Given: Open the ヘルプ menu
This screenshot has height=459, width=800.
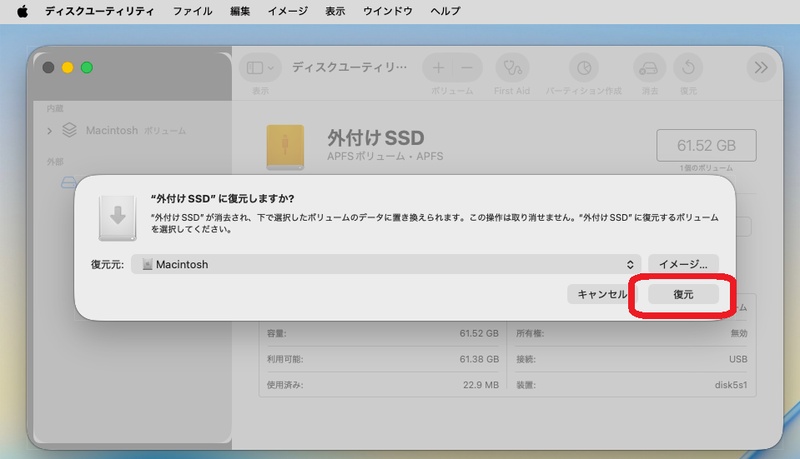Looking at the screenshot, I should (x=445, y=11).
